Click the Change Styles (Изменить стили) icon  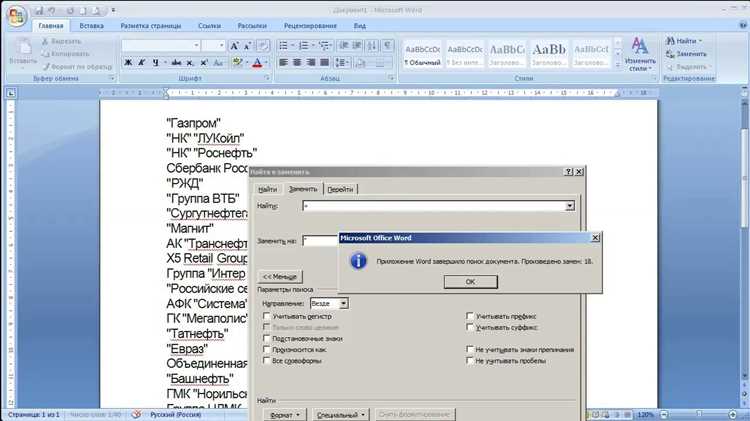click(x=640, y=54)
